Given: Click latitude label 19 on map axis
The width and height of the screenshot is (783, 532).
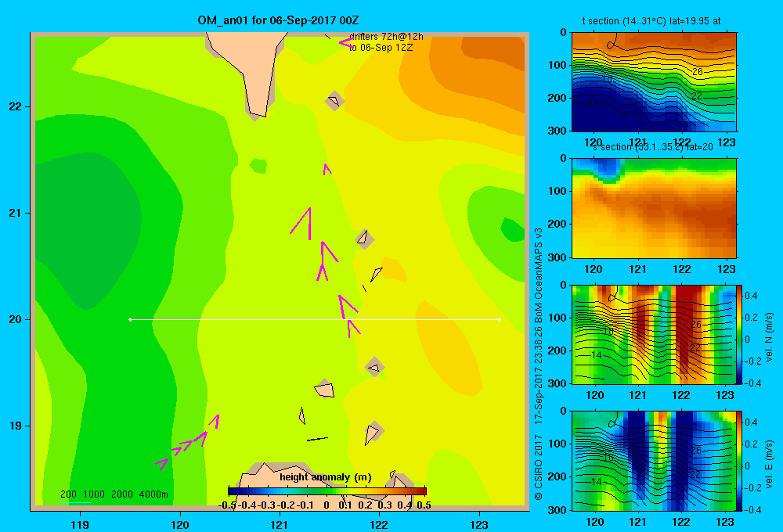Looking at the screenshot, I should (16, 426).
